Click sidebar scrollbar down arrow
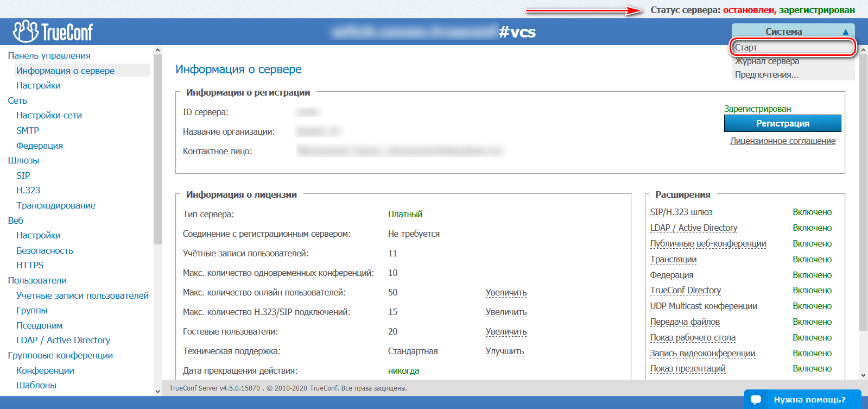The width and height of the screenshot is (868, 409). pyautogui.click(x=157, y=391)
